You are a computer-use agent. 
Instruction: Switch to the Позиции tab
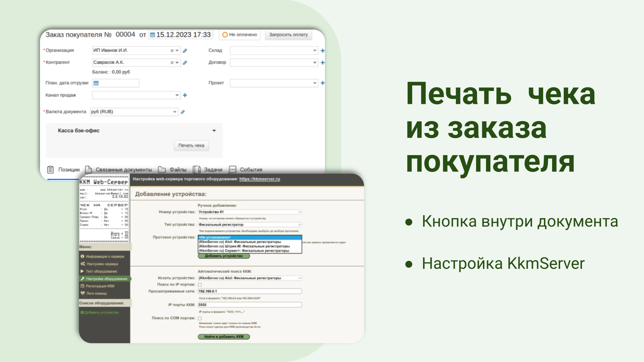point(63,170)
